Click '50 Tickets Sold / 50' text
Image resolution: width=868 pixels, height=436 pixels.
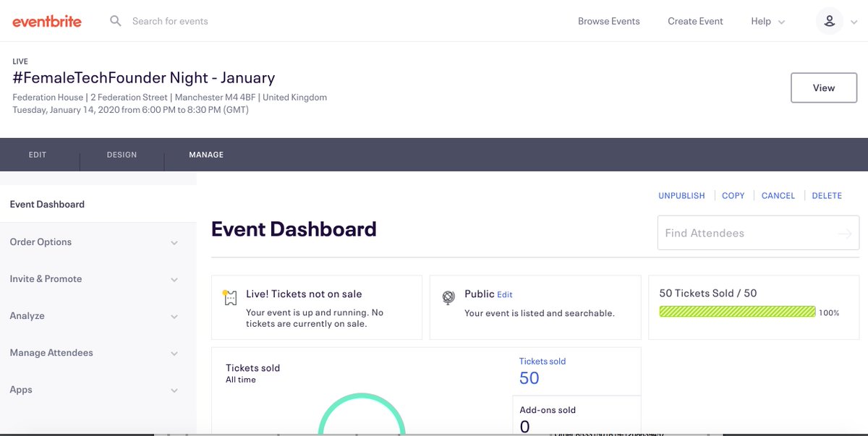708,293
